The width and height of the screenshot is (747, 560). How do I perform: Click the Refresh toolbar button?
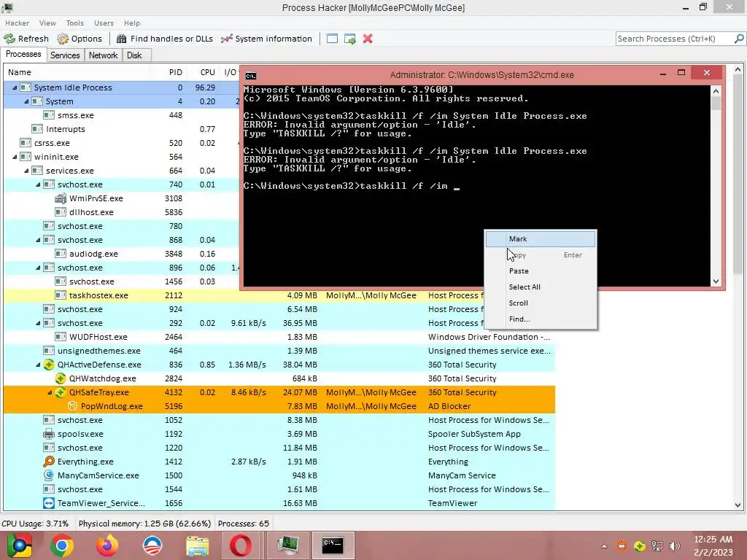click(x=26, y=39)
